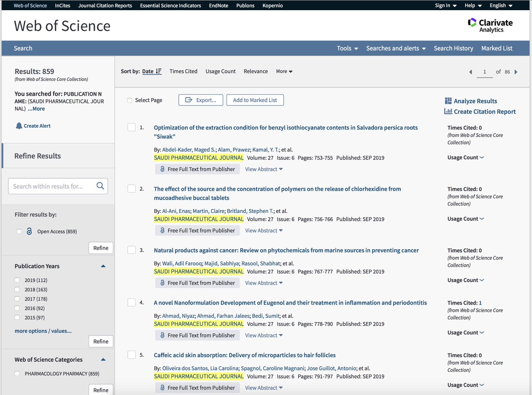Click the Analyze Results chart icon

[448, 101]
